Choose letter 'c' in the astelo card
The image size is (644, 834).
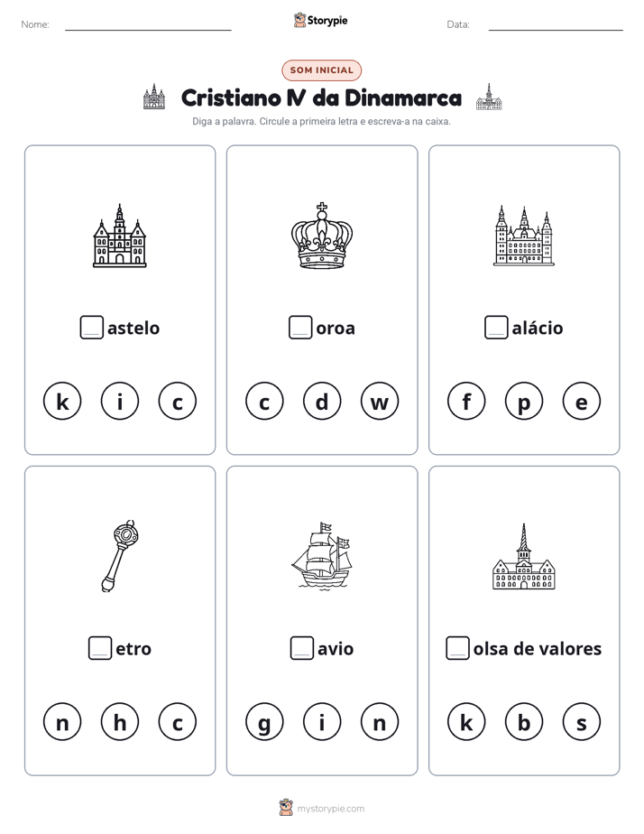[x=178, y=401]
